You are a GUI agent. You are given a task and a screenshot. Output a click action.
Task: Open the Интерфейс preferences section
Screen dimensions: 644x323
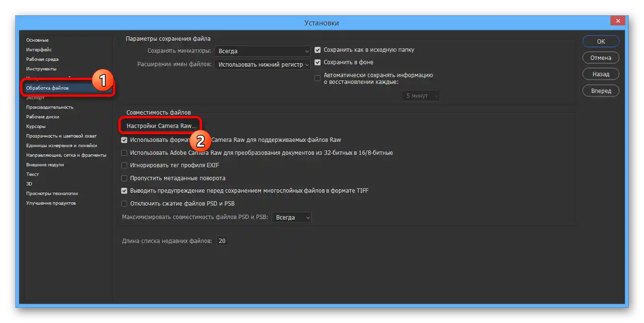[39, 50]
